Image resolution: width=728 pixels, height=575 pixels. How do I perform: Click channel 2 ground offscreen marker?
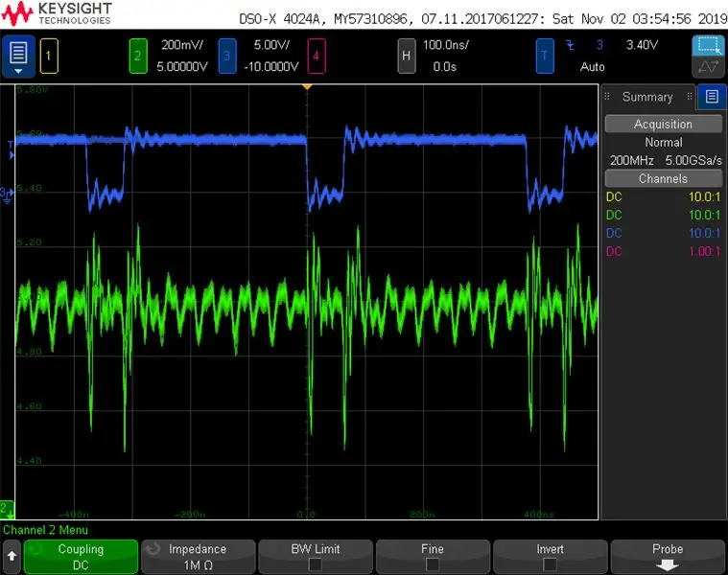[7, 510]
